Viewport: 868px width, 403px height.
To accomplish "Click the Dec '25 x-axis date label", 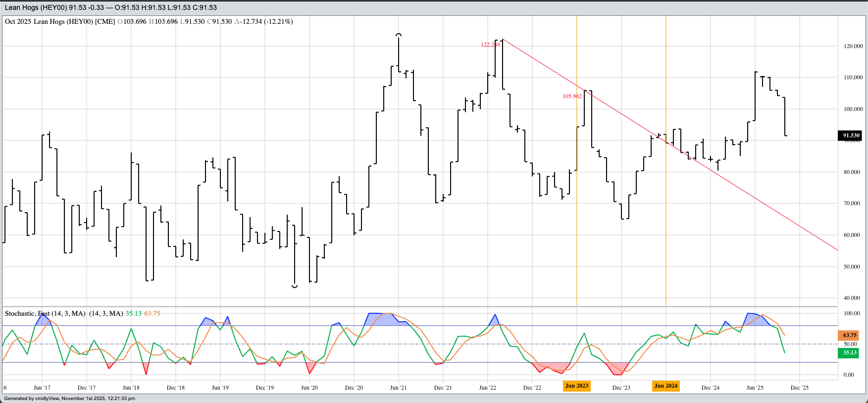I will (799, 388).
